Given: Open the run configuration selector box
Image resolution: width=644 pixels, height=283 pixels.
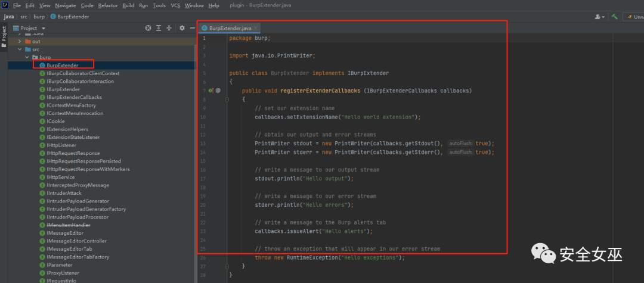Looking at the screenshot, I should click(633, 17).
